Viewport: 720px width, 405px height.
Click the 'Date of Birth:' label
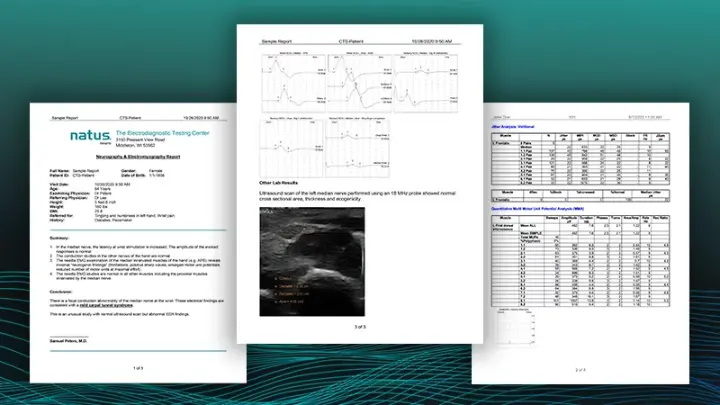133,175
